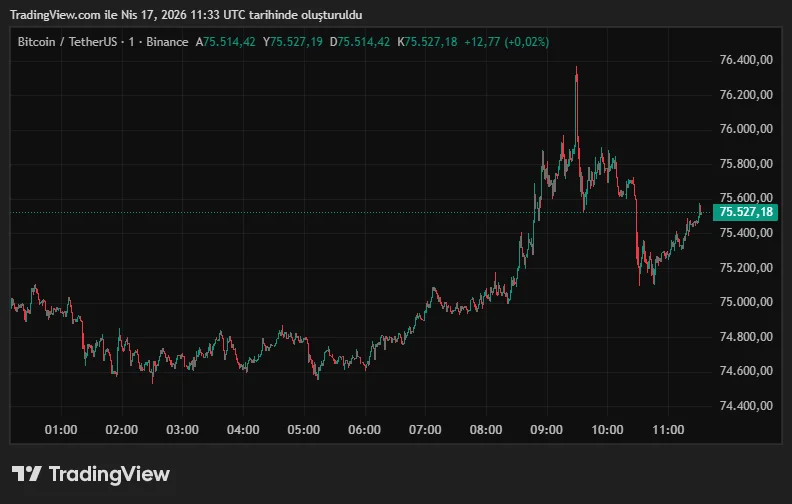Click the 75.600,00 price axis label
This screenshot has height=504, width=792.
pos(746,197)
